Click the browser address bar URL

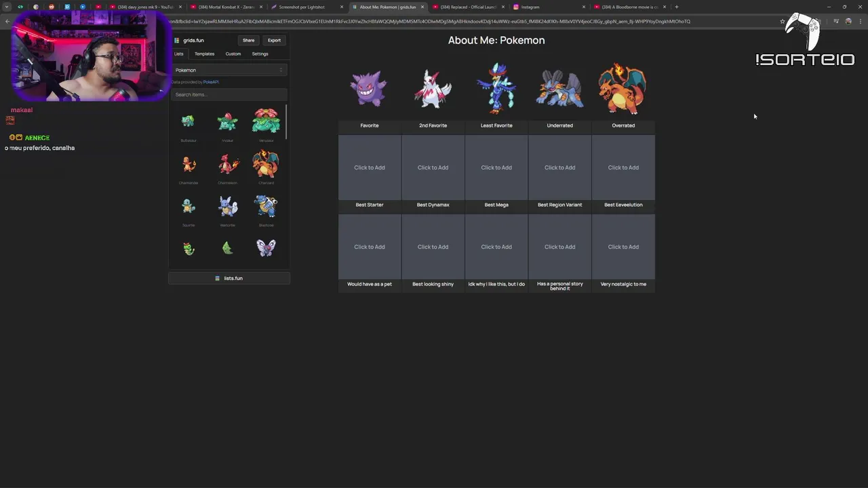(429, 21)
